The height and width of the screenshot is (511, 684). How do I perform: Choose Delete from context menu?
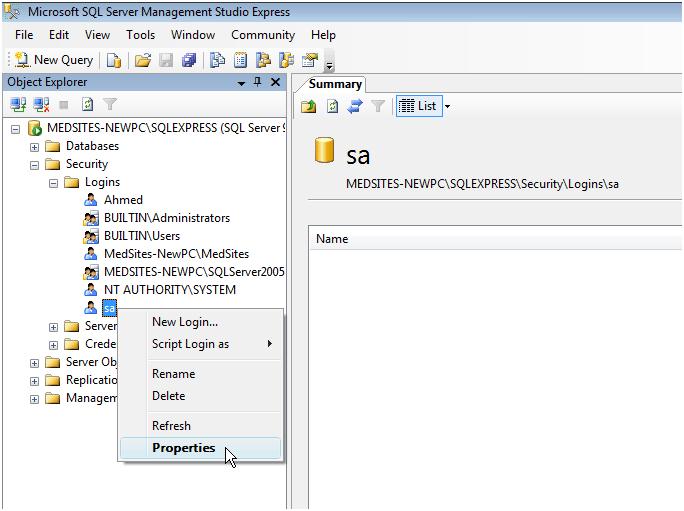201,396
